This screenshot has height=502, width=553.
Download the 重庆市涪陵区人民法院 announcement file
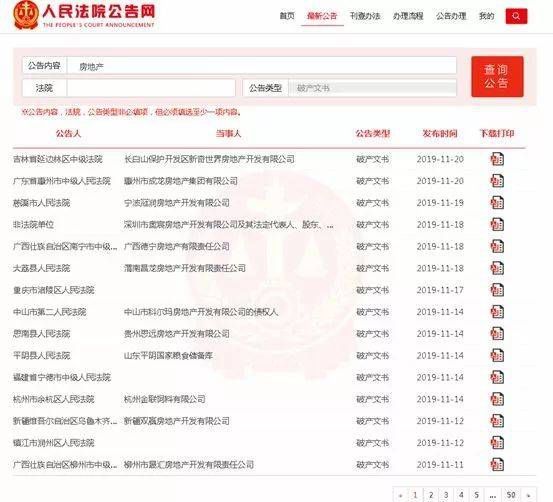point(497,290)
